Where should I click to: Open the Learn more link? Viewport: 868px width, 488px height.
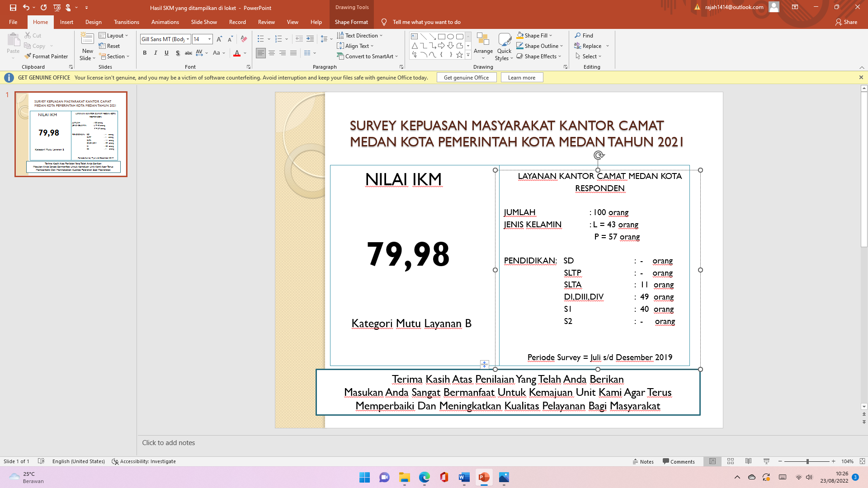(522, 77)
